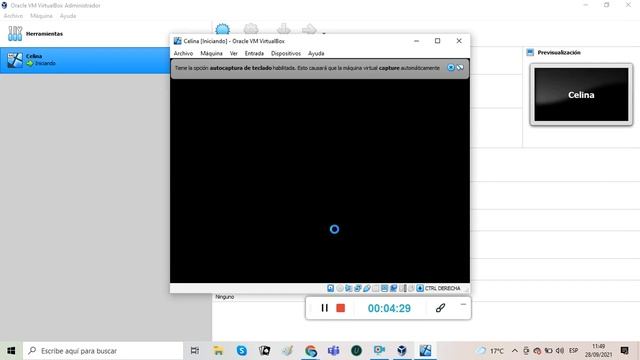The width and height of the screenshot is (640, 360).
Task: Maximize the Celina VM window
Action: 437,41
